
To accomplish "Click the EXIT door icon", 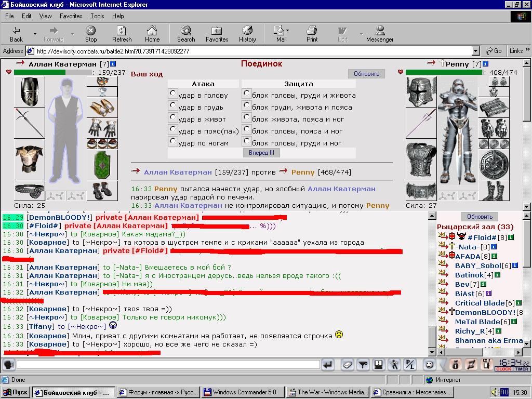I will coord(486,365).
